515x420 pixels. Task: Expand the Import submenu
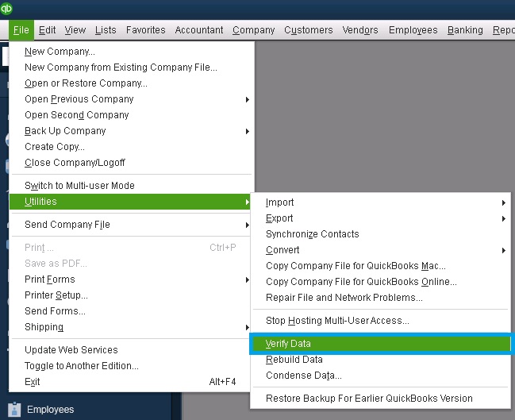point(380,202)
